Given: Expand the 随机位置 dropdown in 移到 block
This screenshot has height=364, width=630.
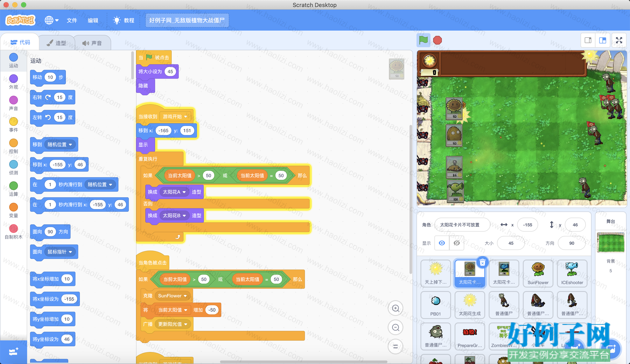Looking at the screenshot, I should tap(60, 145).
